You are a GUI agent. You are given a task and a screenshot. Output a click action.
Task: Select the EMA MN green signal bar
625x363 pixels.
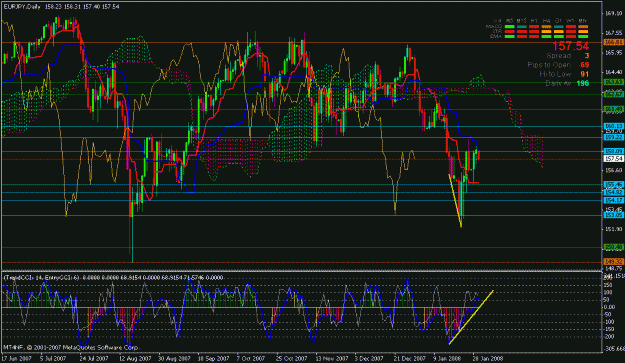point(583,36)
